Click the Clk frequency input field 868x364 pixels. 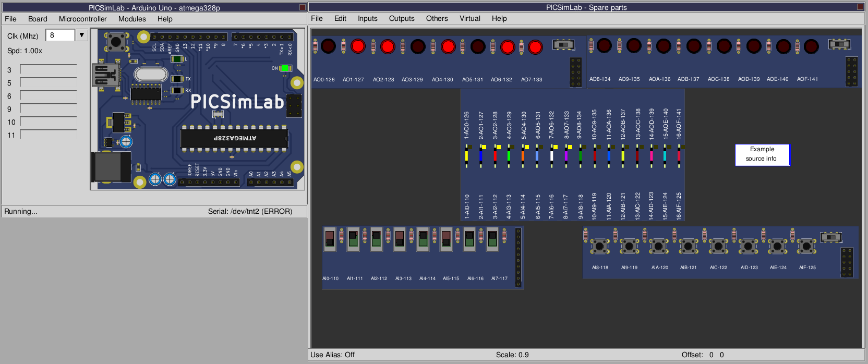coord(61,35)
